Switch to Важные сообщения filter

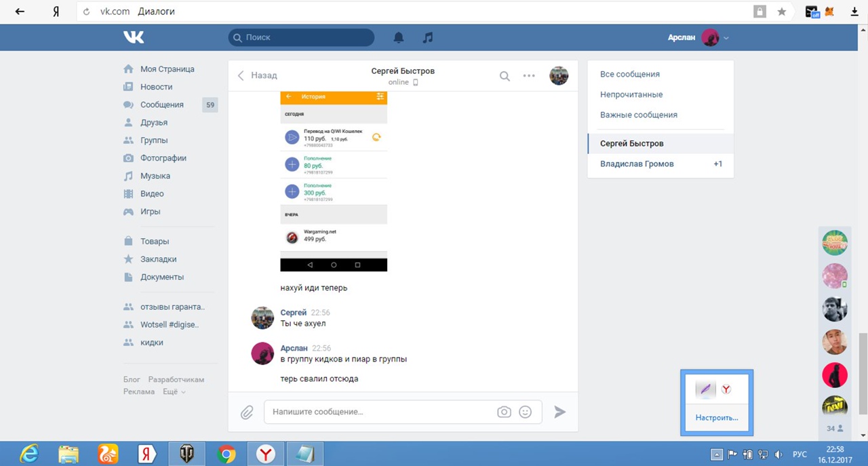[638, 115]
